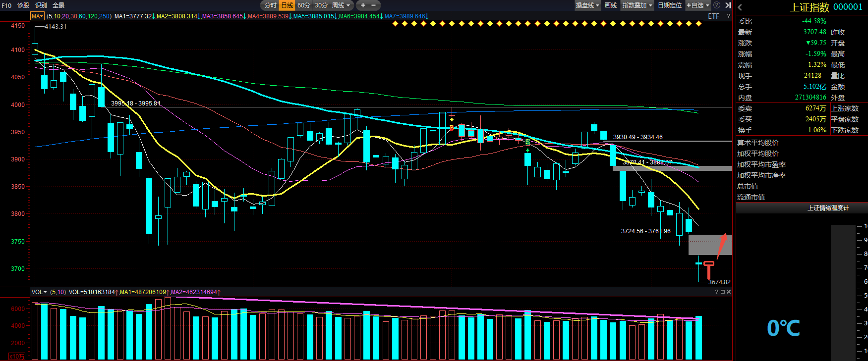Image resolution: width=868 pixels, height=361 pixels.
Task: Activate the 画线 drawing tool button
Action: [611, 5]
